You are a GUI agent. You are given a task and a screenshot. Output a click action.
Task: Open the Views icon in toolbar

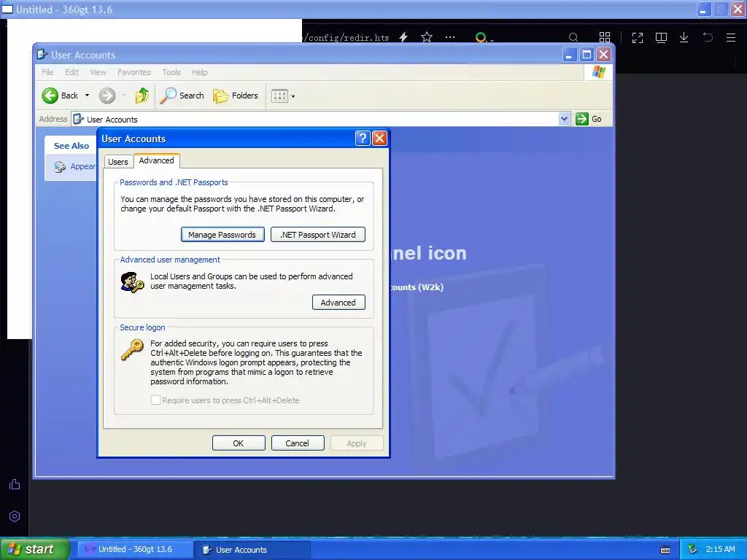pyautogui.click(x=279, y=96)
